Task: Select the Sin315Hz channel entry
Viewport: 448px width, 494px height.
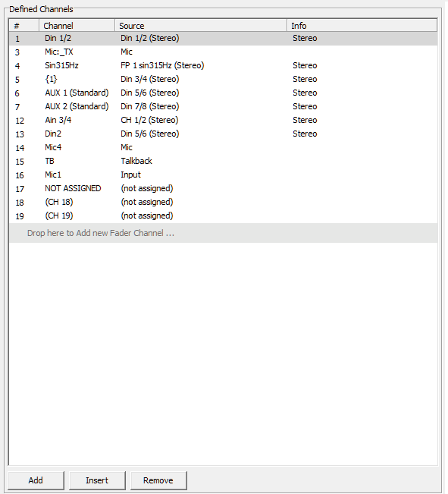Action: click(223, 65)
